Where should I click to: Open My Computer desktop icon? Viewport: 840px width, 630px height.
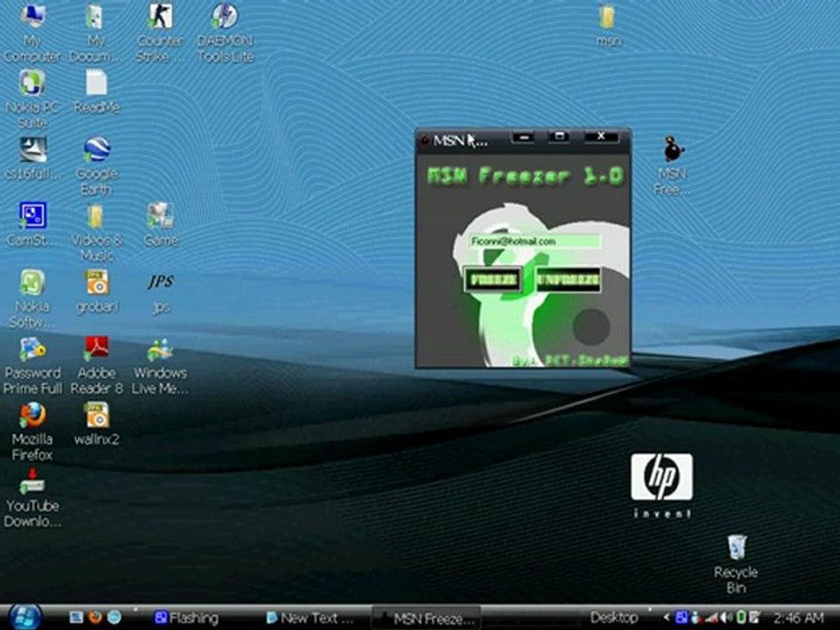click(x=32, y=32)
